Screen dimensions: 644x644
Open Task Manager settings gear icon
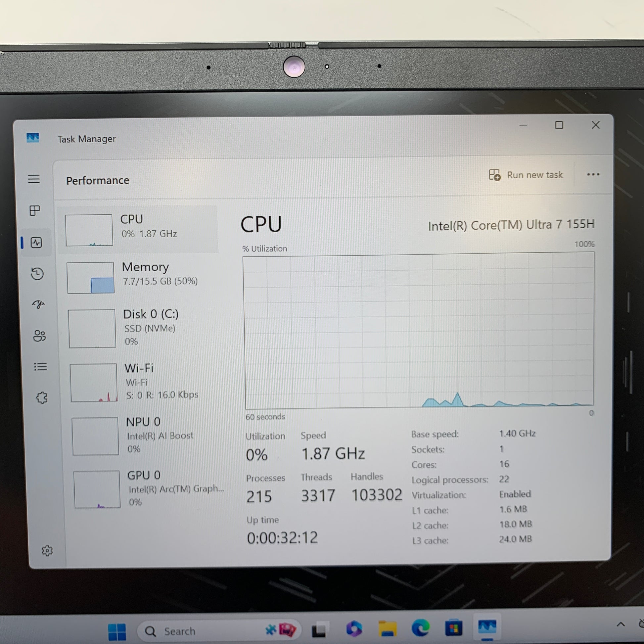coord(47,550)
